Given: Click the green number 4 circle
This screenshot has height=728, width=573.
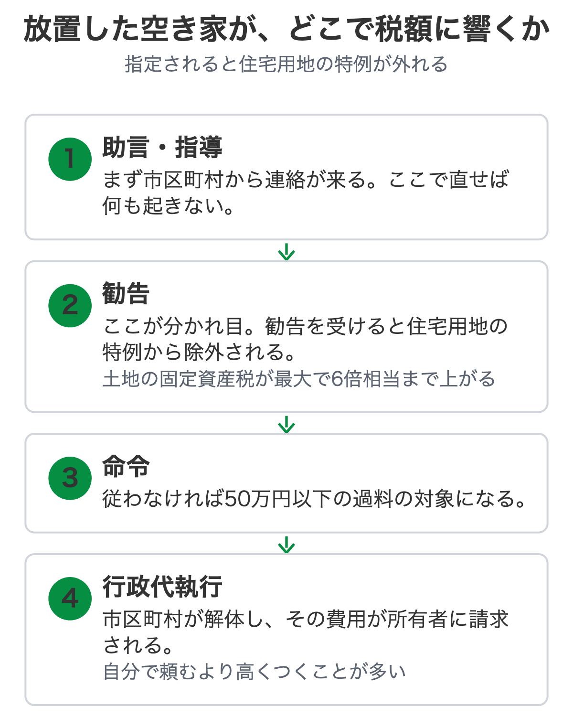Looking at the screenshot, I should [70, 599].
